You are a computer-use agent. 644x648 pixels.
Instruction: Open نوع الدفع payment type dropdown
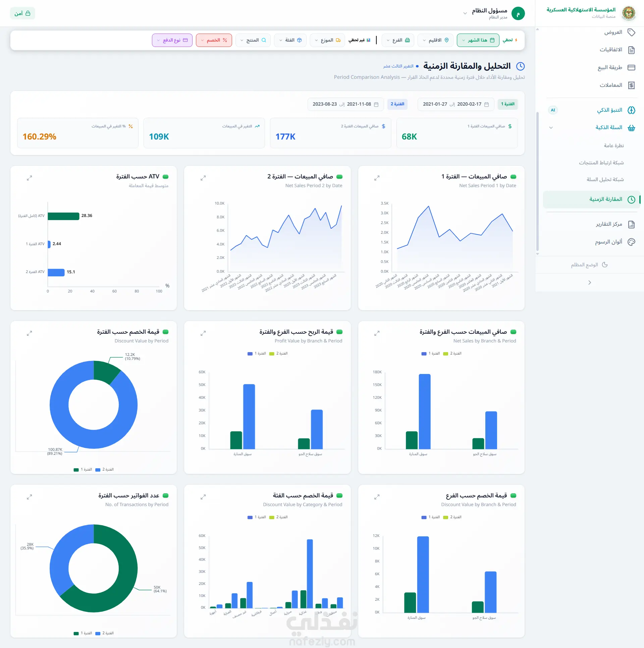[172, 40]
